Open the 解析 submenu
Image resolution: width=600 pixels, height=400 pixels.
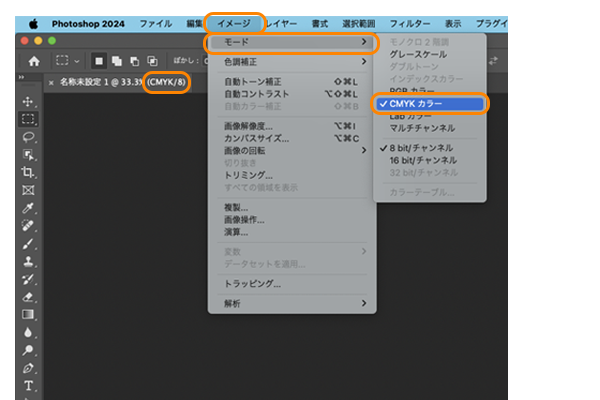[x=292, y=304]
